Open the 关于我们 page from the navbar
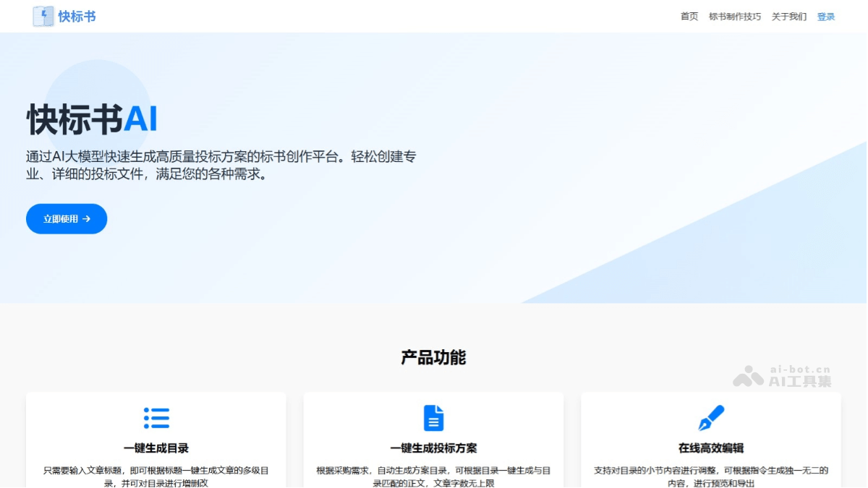This screenshot has height=488, width=868. point(788,16)
